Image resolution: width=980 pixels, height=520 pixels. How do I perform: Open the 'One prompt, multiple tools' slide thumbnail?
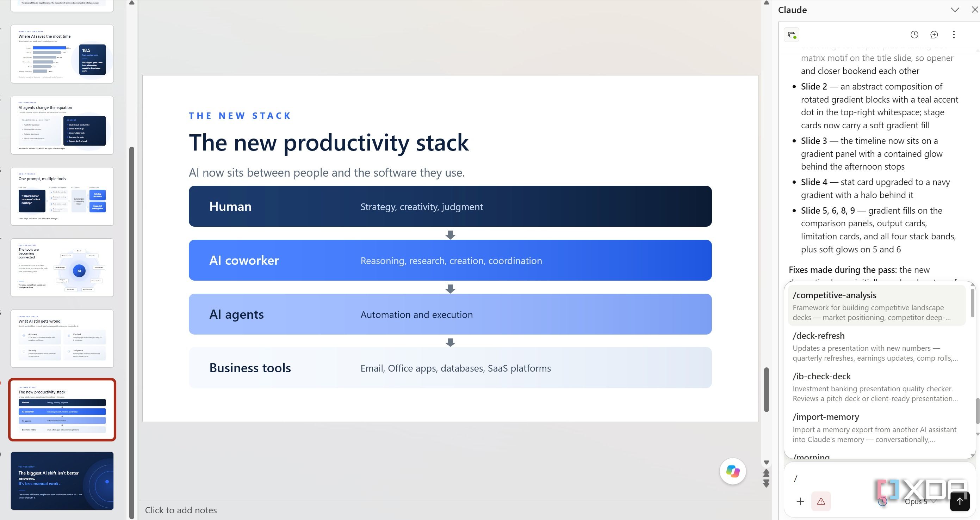pyautogui.click(x=62, y=196)
